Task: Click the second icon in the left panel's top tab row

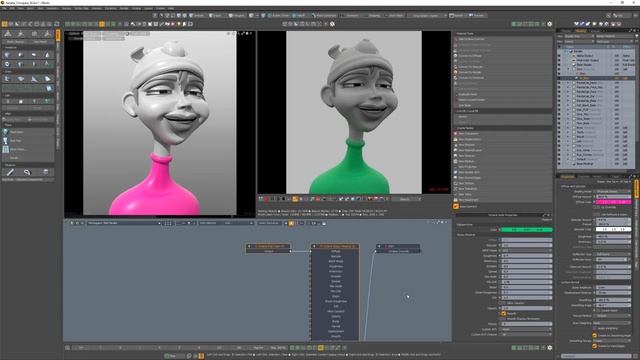Action: tap(21, 34)
